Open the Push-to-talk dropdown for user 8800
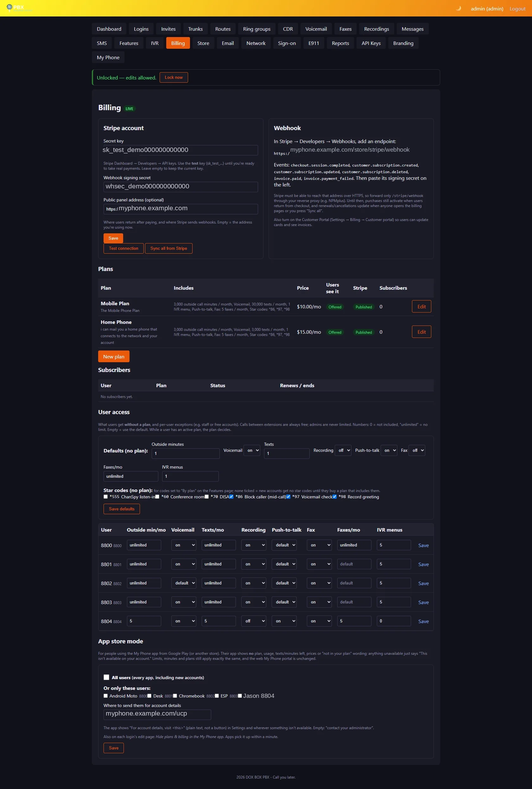The width and height of the screenshot is (532, 789). tap(284, 545)
